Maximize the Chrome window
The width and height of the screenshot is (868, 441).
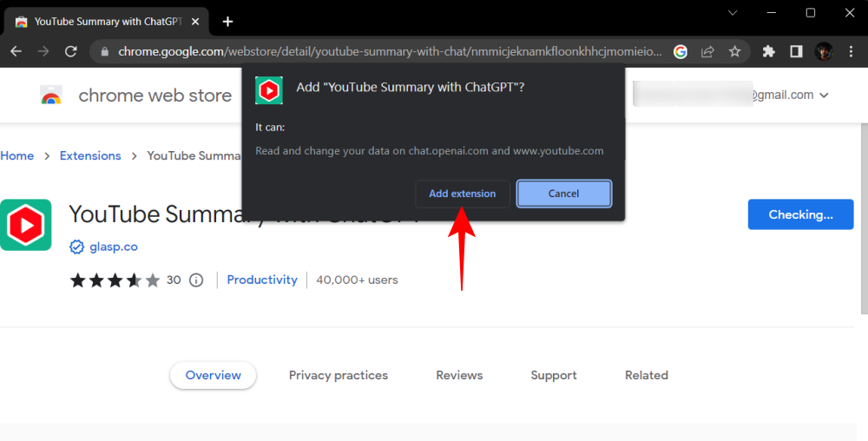[811, 13]
